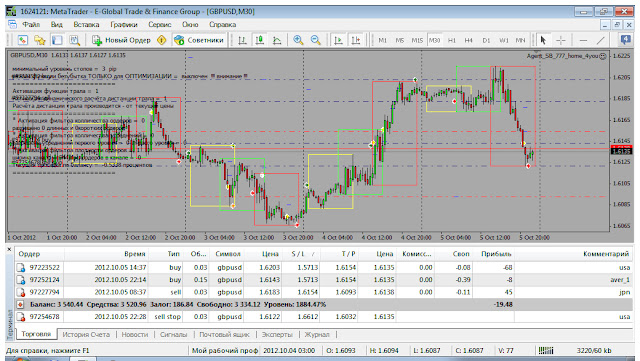Toggle the Terminal panel toolbar icon
The image size is (640, 361).
coord(57,40)
